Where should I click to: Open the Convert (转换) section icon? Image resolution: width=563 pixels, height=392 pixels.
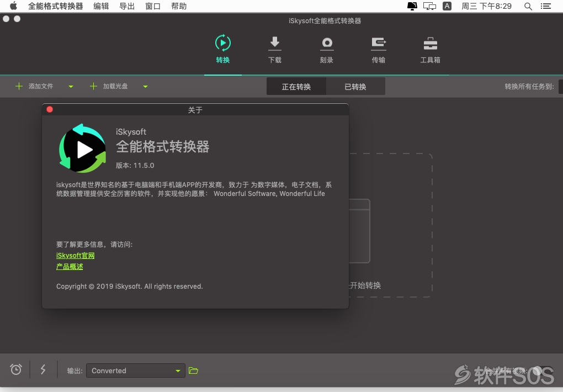(x=222, y=43)
